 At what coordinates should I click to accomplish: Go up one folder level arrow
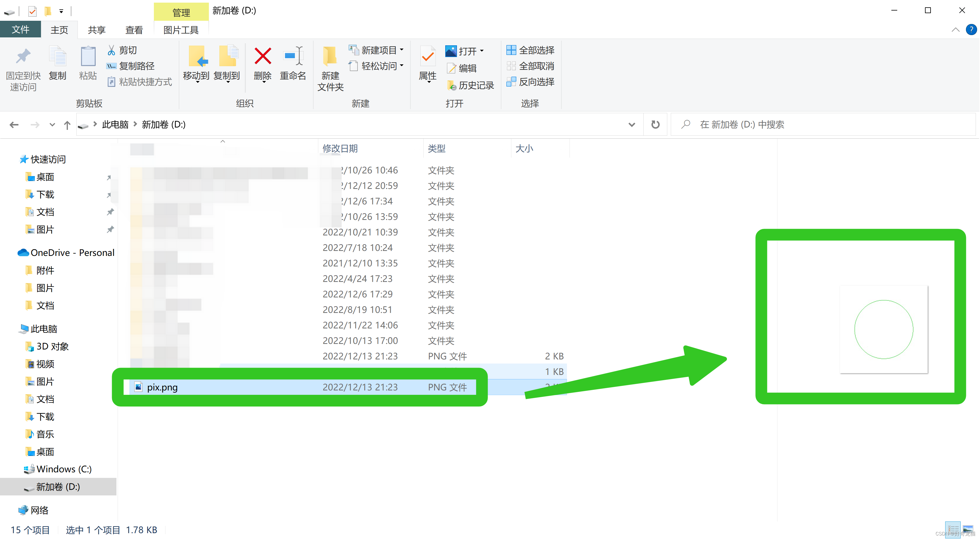[67, 125]
